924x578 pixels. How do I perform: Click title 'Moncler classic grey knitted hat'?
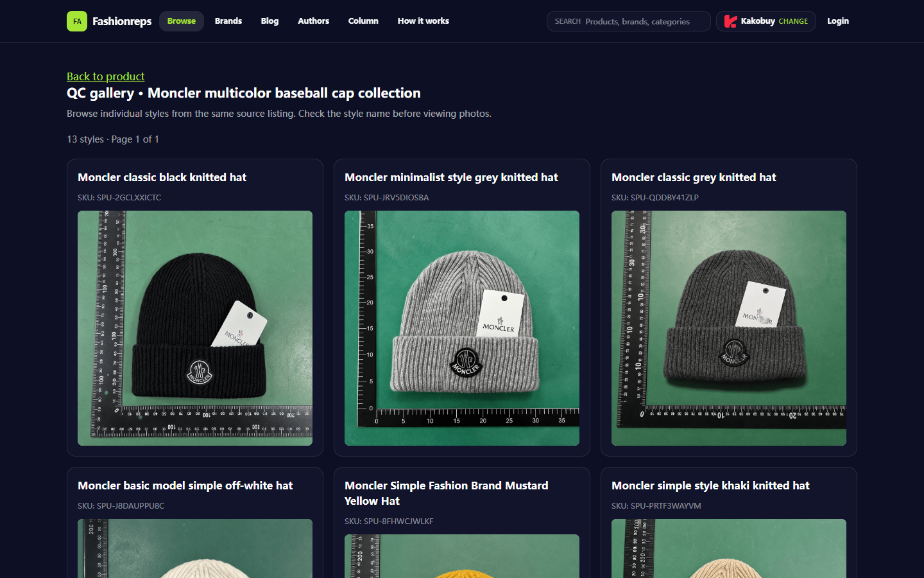[694, 177]
